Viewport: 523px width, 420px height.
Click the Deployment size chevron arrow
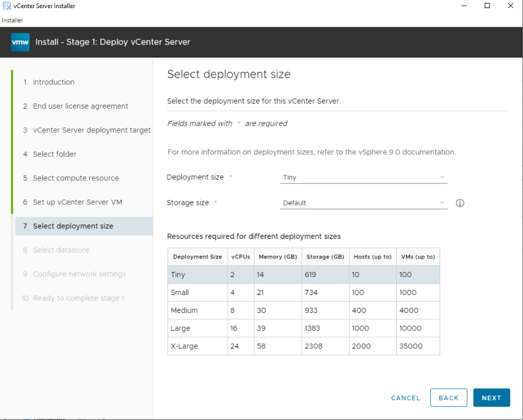coord(442,178)
